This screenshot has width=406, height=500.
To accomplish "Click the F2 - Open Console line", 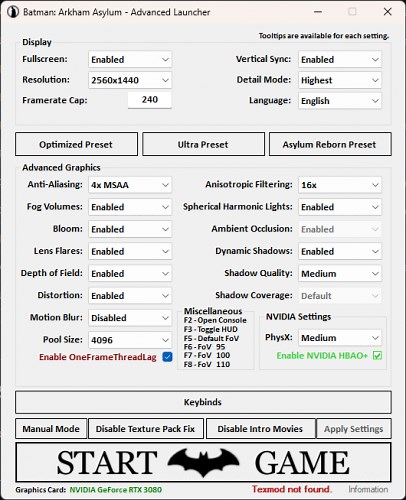I will coord(215,320).
